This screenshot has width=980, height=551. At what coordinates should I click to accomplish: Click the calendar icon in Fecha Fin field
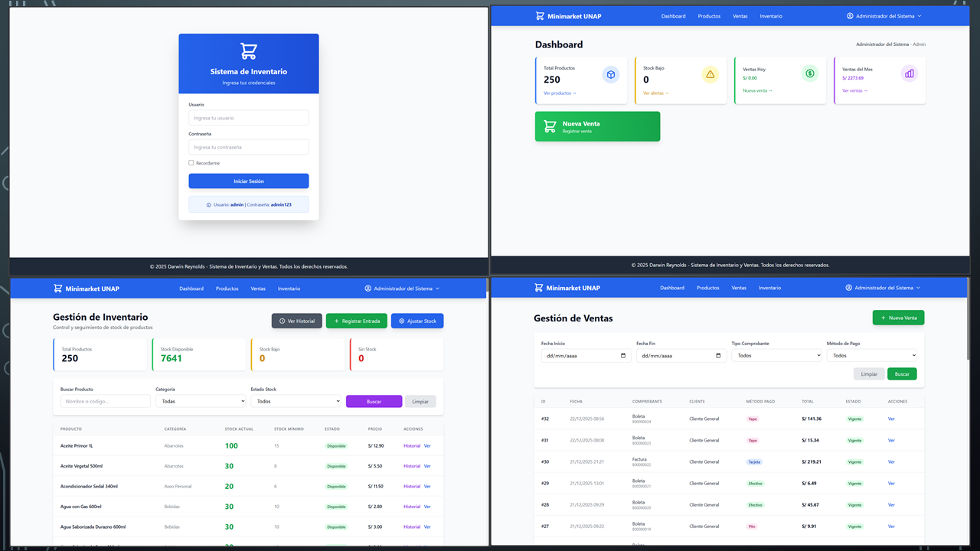[x=718, y=356]
